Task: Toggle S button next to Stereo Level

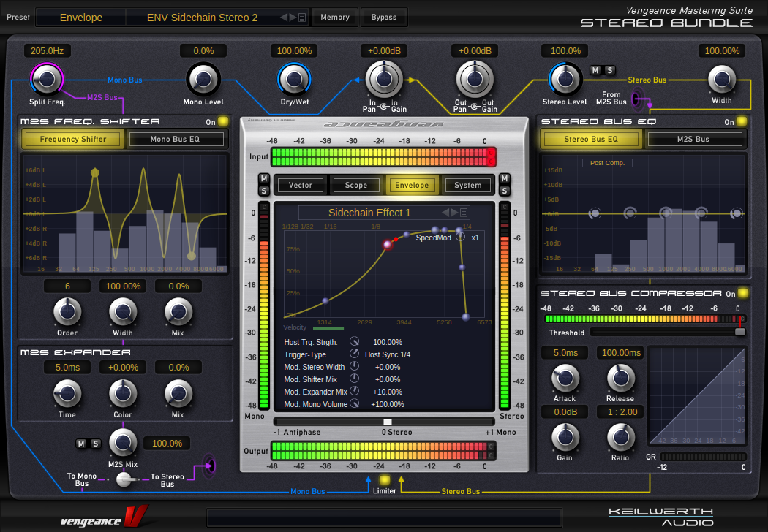Action: [610, 70]
